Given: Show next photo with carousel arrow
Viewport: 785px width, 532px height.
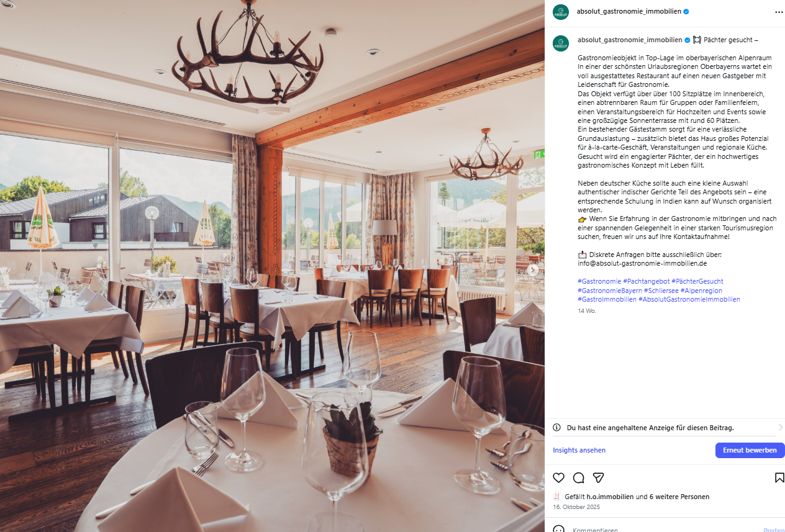Looking at the screenshot, I should tap(533, 270).
